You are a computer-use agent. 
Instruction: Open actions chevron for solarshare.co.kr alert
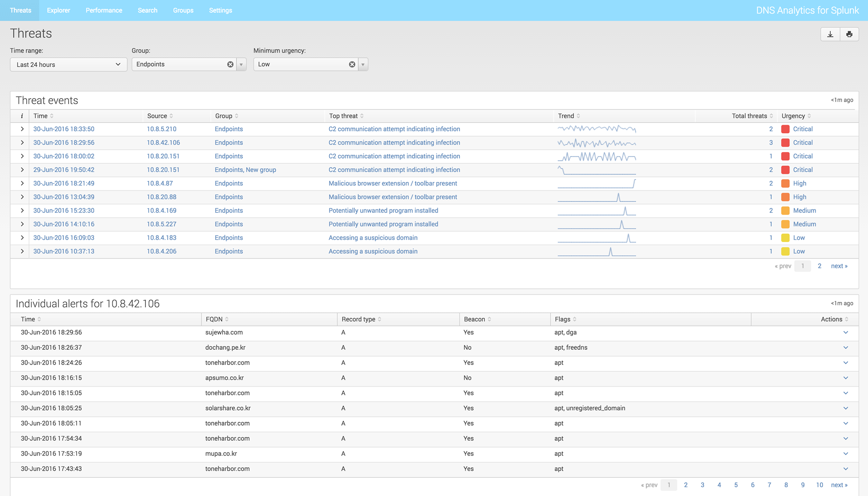tap(846, 408)
